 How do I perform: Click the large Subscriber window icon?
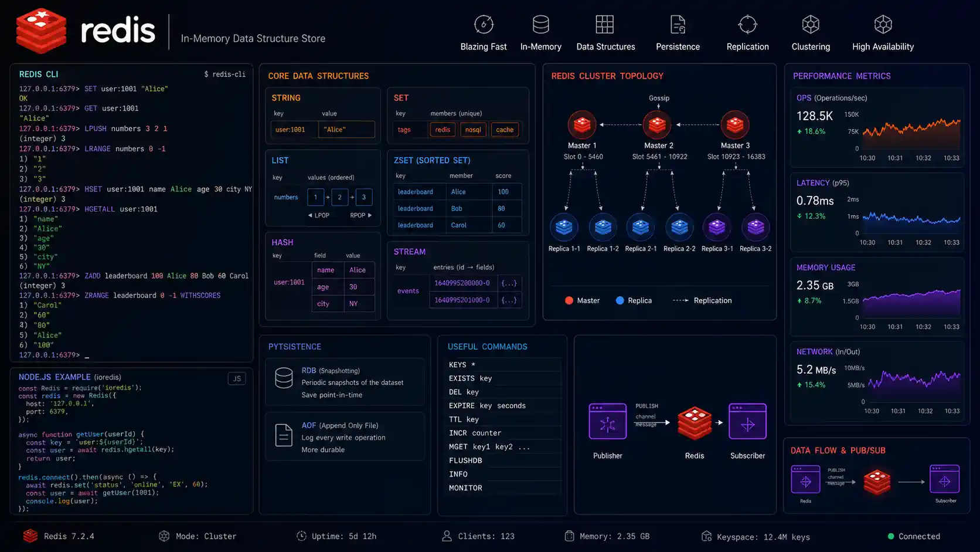click(747, 421)
